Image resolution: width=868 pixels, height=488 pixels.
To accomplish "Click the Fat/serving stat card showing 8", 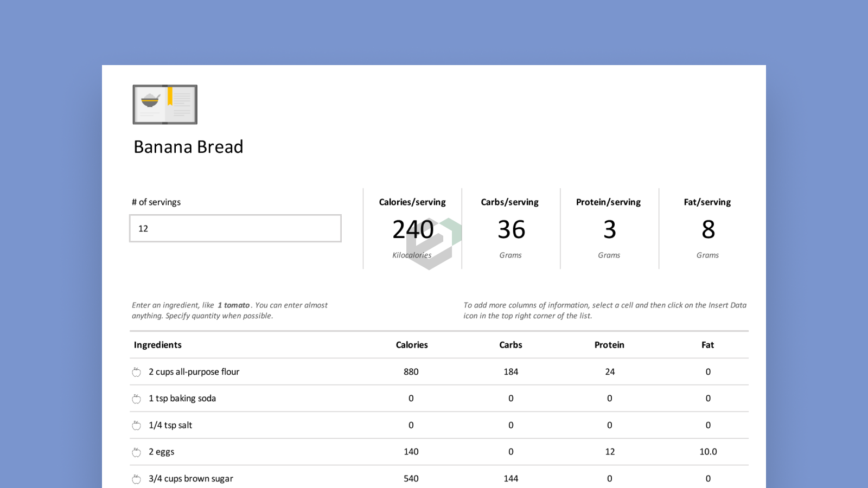I will (707, 228).
